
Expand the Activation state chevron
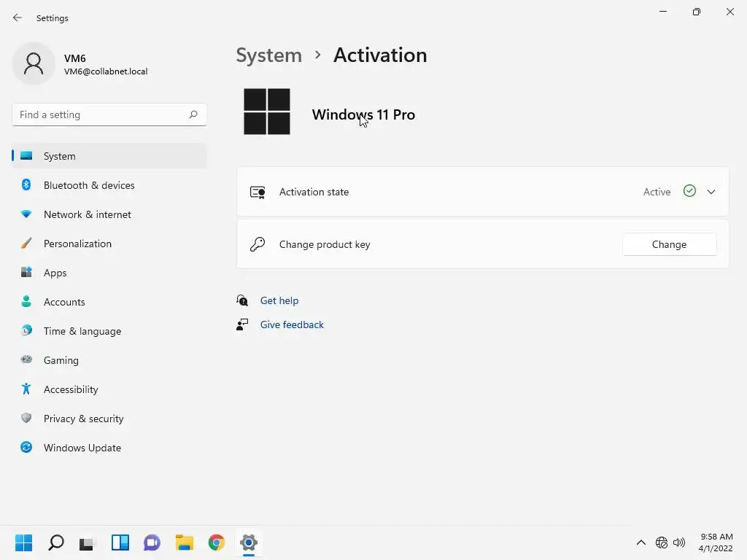[x=711, y=192]
